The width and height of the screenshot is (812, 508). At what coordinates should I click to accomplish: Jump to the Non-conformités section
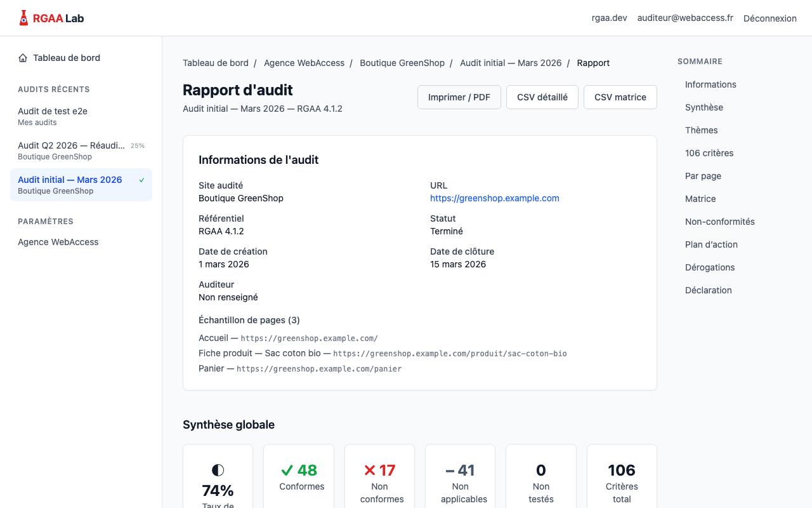pyautogui.click(x=719, y=222)
